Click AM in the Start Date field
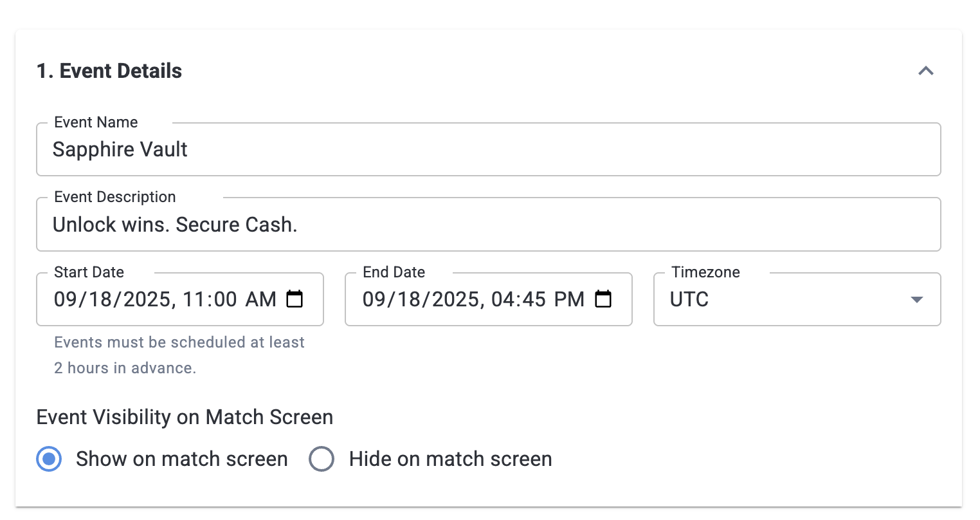The image size is (980, 520). point(260,299)
